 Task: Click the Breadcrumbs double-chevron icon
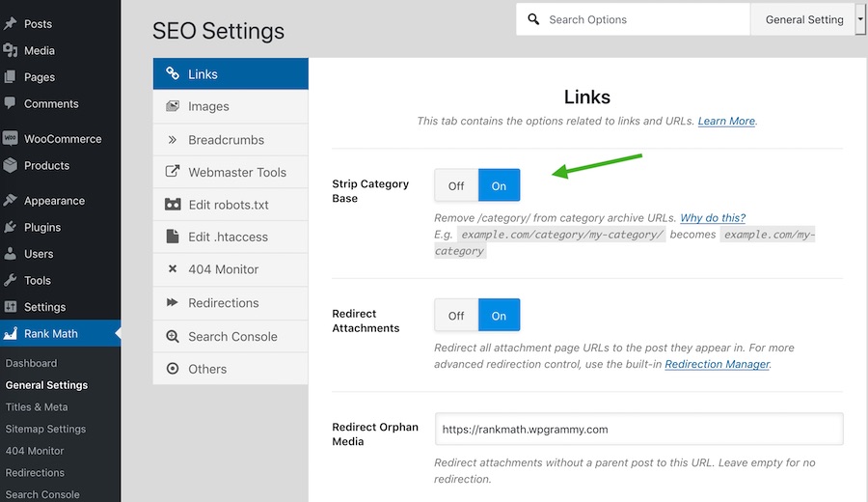pyautogui.click(x=173, y=139)
